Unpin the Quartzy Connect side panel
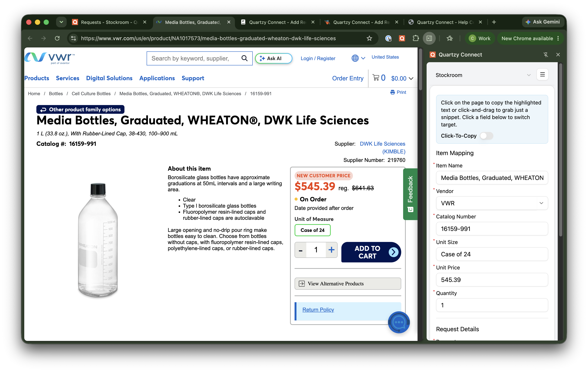 coord(546,54)
